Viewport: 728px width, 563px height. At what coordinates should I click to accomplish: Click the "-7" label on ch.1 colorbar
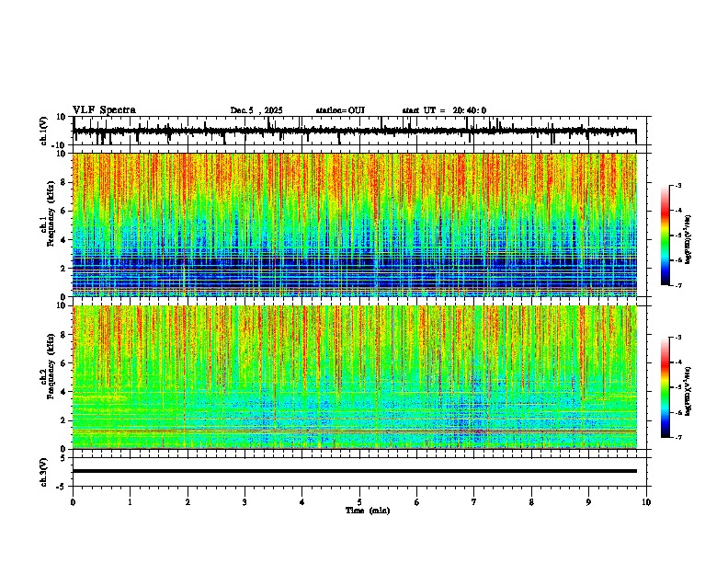677,286
